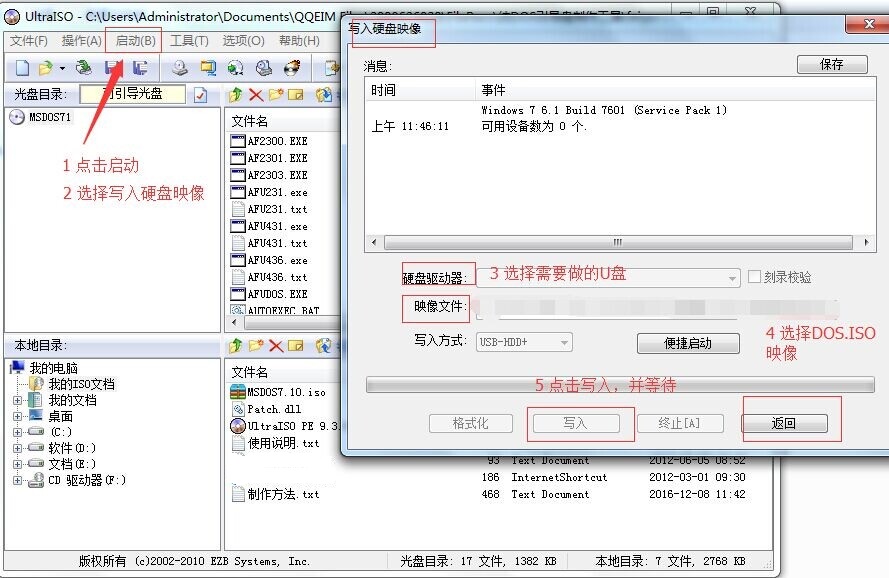This screenshot has height=578, width=889.
Task: Expand the 软件(D:) drive node
Action: click(18, 448)
